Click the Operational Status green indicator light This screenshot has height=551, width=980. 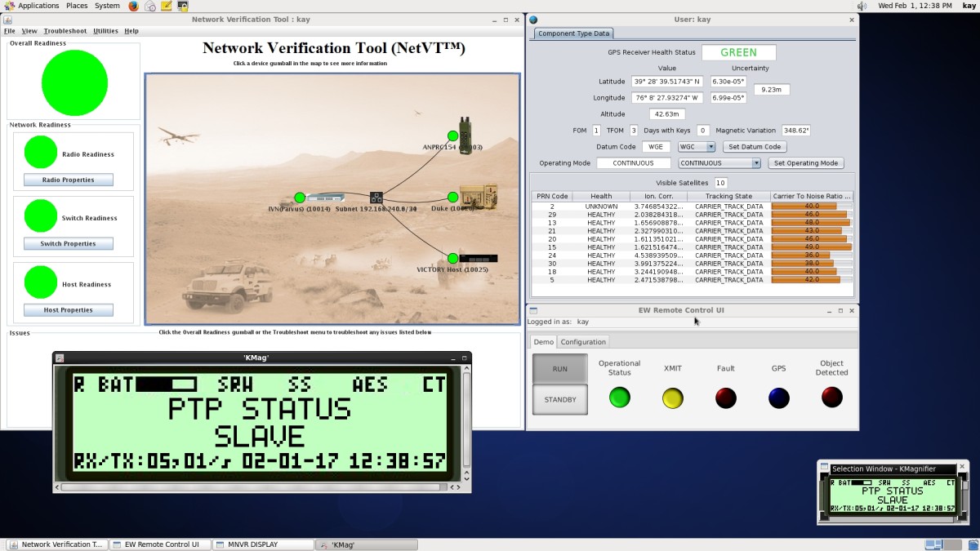click(620, 398)
